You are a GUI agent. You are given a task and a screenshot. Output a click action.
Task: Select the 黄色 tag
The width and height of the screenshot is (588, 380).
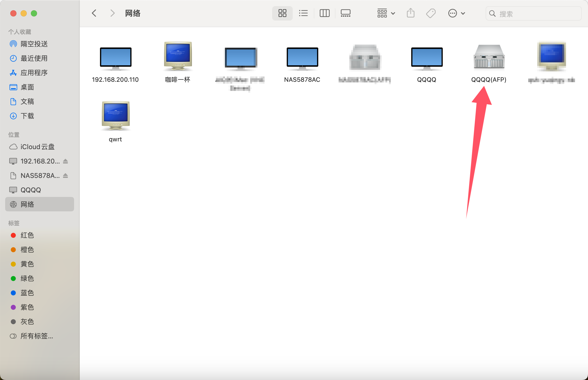tap(40, 264)
